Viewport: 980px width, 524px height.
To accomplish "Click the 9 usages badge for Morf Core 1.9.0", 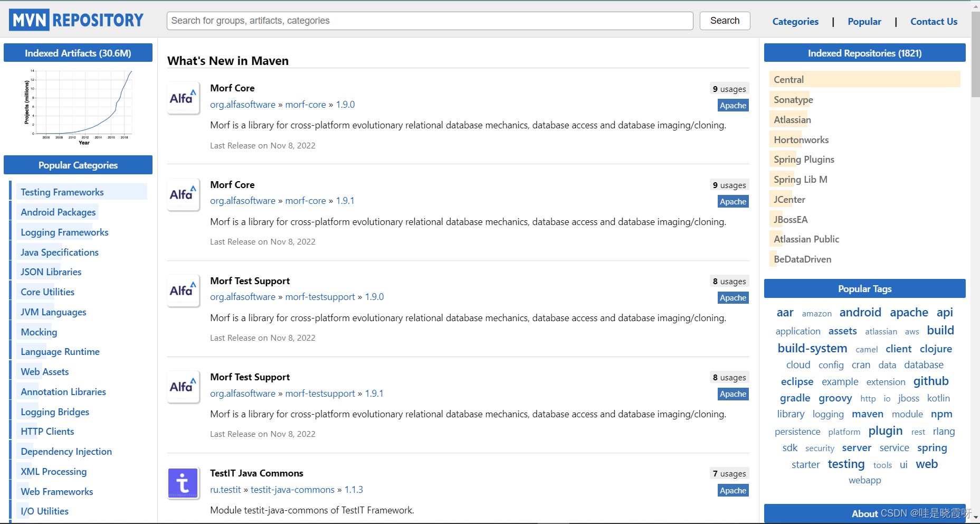I will pos(729,89).
